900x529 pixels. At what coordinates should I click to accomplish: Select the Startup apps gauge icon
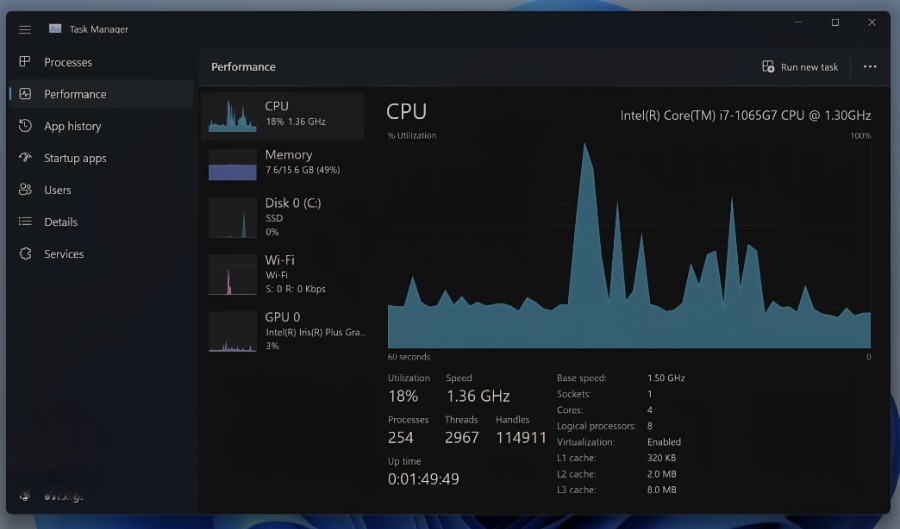25,158
